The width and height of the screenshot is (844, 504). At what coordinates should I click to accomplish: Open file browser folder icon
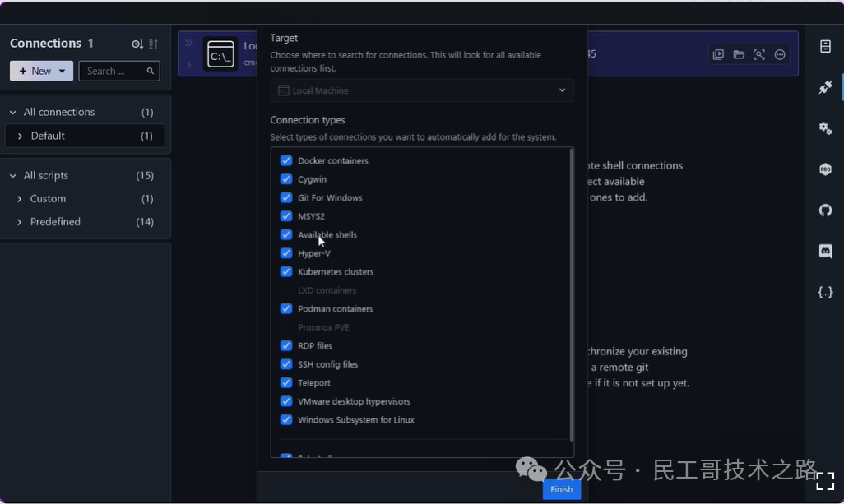tap(739, 54)
